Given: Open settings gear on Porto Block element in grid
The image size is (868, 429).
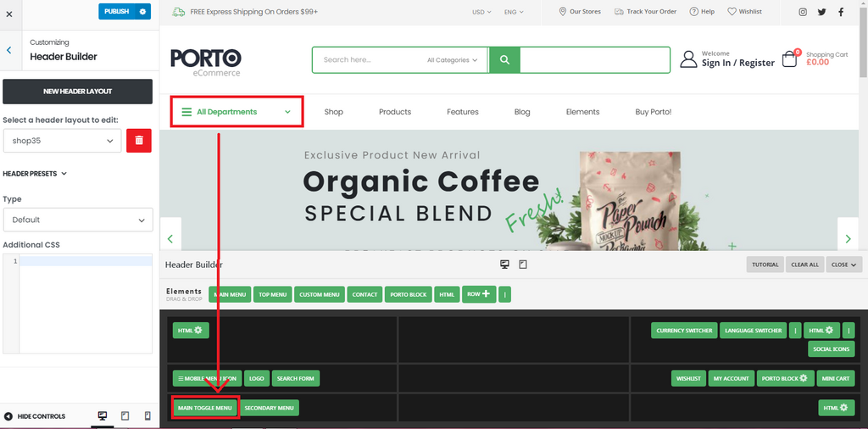Looking at the screenshot, I should [804, 379].
